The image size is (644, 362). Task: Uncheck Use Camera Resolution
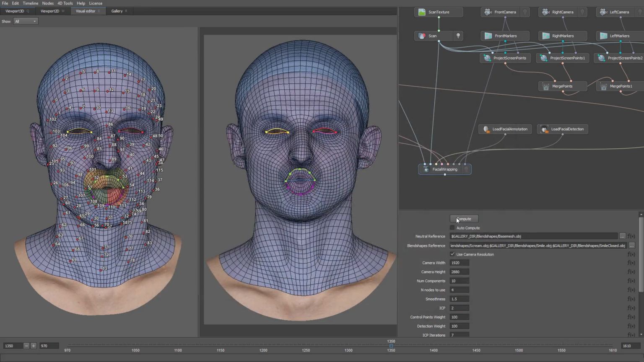click(452, 254)
